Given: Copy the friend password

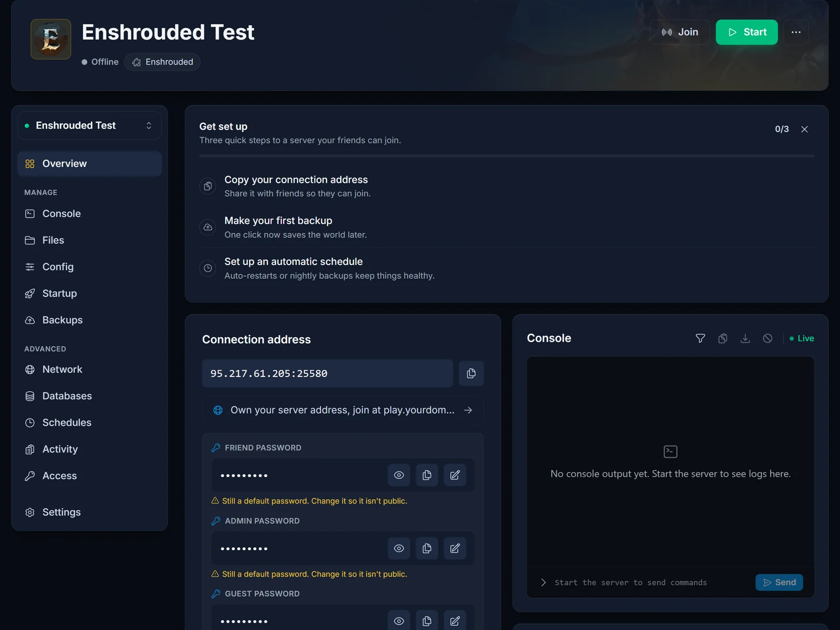Looking at the screenshot, I should click(427, 475).
